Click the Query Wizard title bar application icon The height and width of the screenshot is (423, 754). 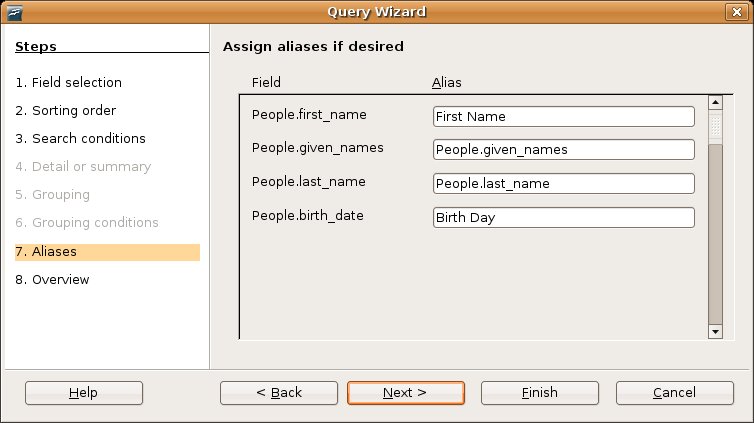pyautogui.click(x=14, y=12)
